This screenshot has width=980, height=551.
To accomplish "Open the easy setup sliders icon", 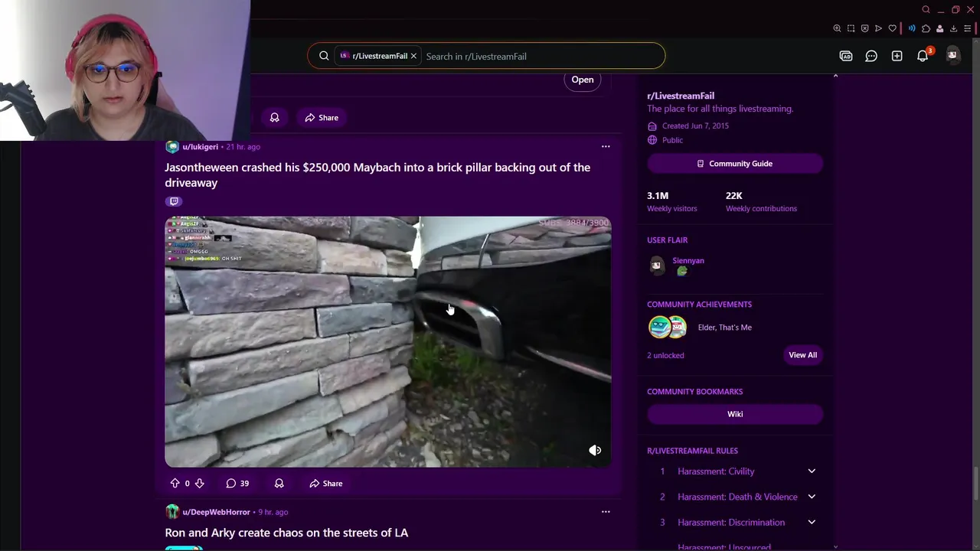I will click(967, 28).
